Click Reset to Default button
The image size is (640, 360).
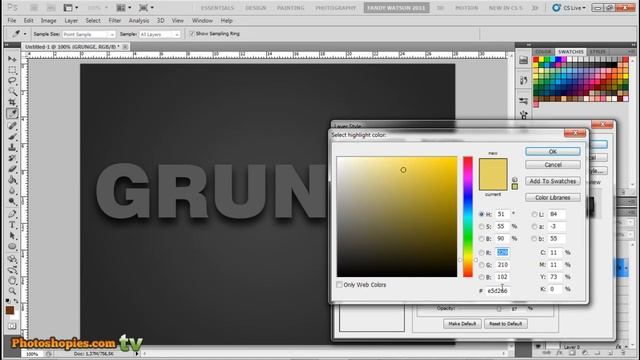tap(506, 324)
